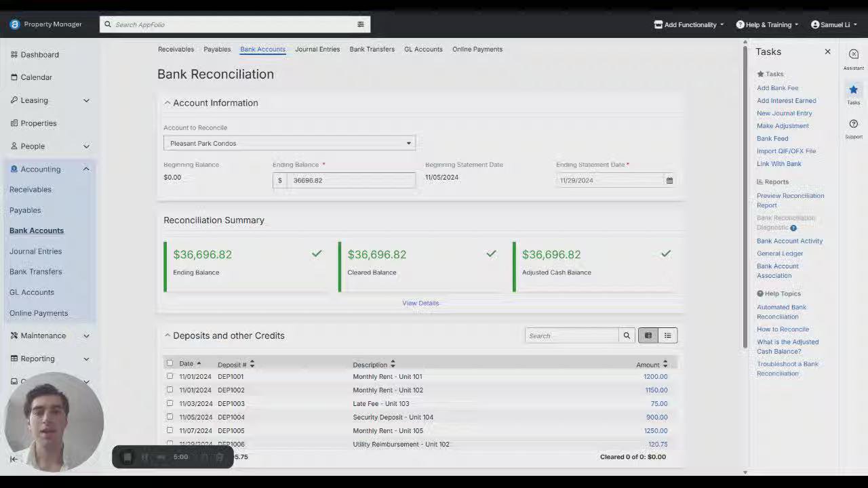Open the General Ledger report link
Viewport: 868px width, 488px height.
click(x=780, y=253)
